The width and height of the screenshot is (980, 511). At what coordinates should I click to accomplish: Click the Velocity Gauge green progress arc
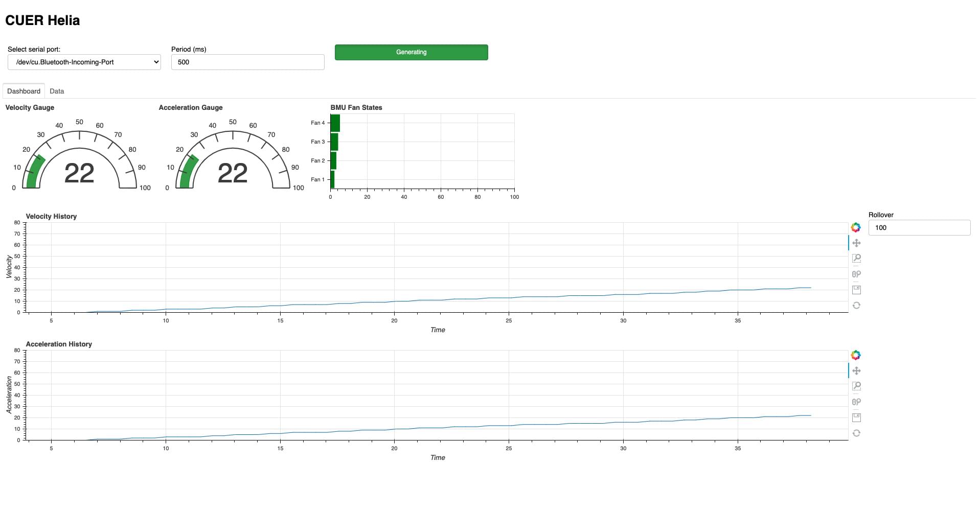tap(34, 171)
